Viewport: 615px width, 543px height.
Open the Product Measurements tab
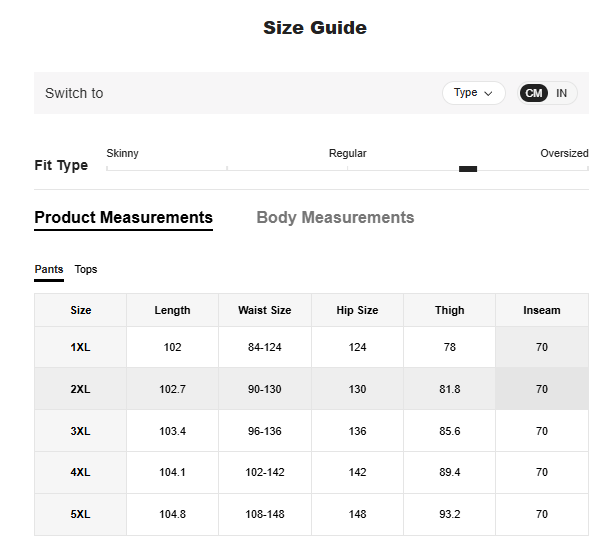tap(123, 217)
